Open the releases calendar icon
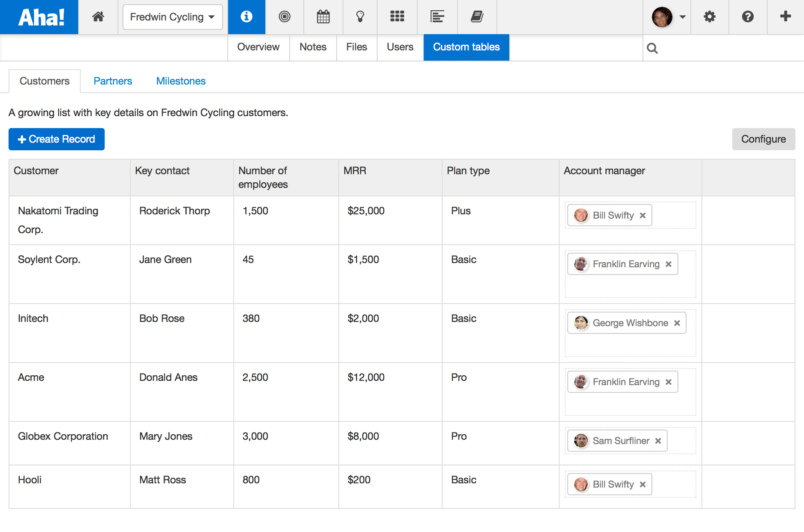The image size is (804, 532). point(323,17)
